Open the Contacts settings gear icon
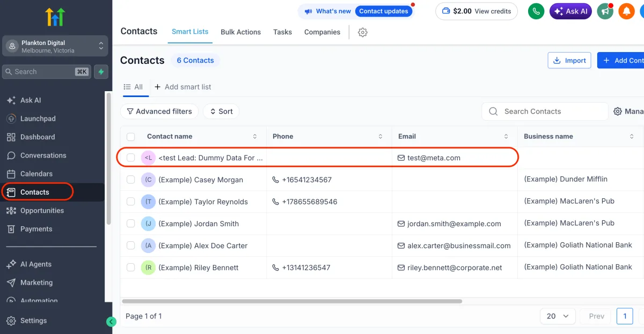The width and height of the screenshot is (644, 334). point(363,32)
